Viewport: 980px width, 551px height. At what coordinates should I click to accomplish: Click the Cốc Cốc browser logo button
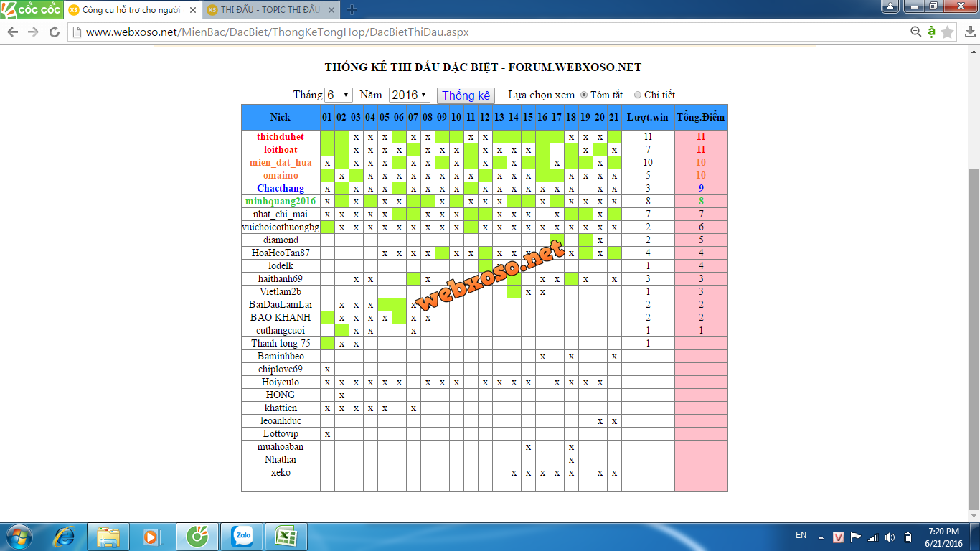point(32,10)
